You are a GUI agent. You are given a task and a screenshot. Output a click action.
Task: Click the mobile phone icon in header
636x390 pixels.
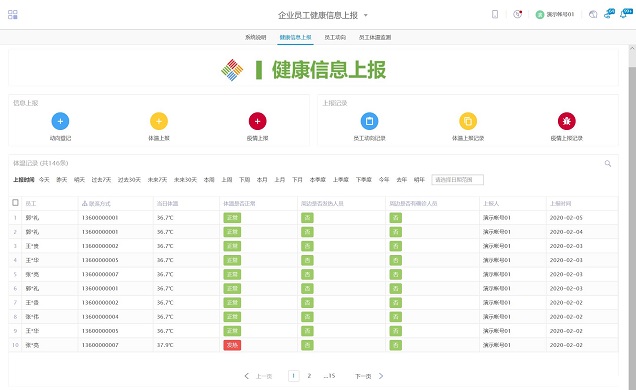click(495, 14)
